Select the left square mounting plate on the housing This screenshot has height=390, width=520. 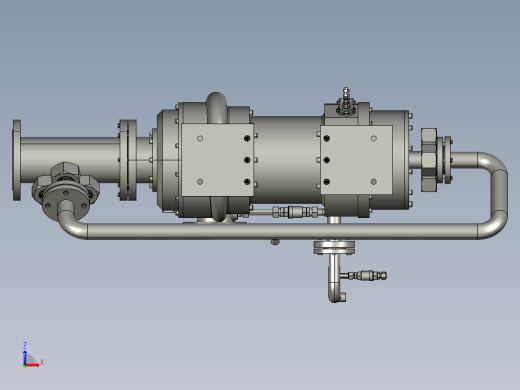(x=217, y=160)
